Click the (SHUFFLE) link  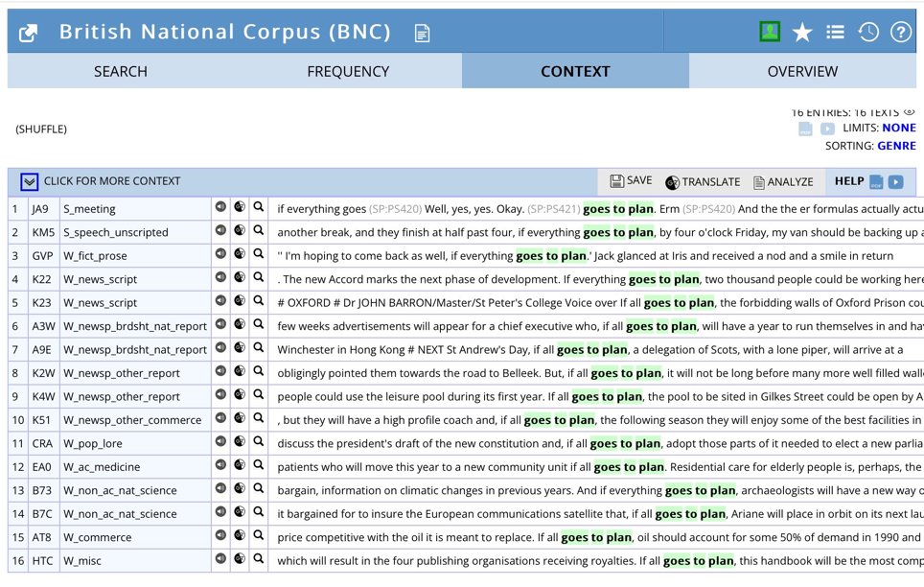coord(41,129)
